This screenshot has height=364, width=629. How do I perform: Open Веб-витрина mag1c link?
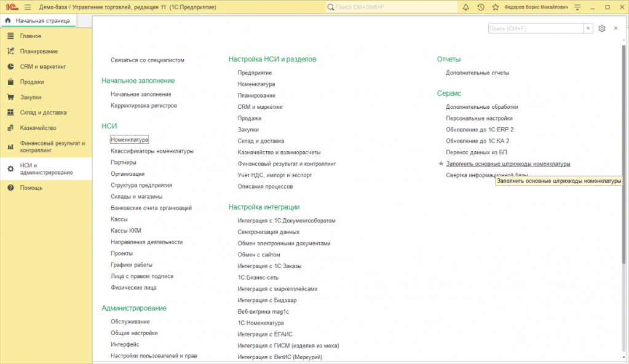(263, 312)
